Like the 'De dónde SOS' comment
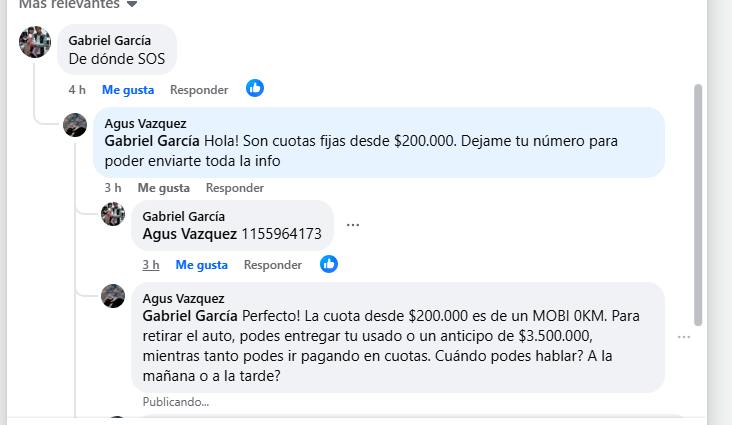The image size is (732, 425). click(x=128, y=90)
